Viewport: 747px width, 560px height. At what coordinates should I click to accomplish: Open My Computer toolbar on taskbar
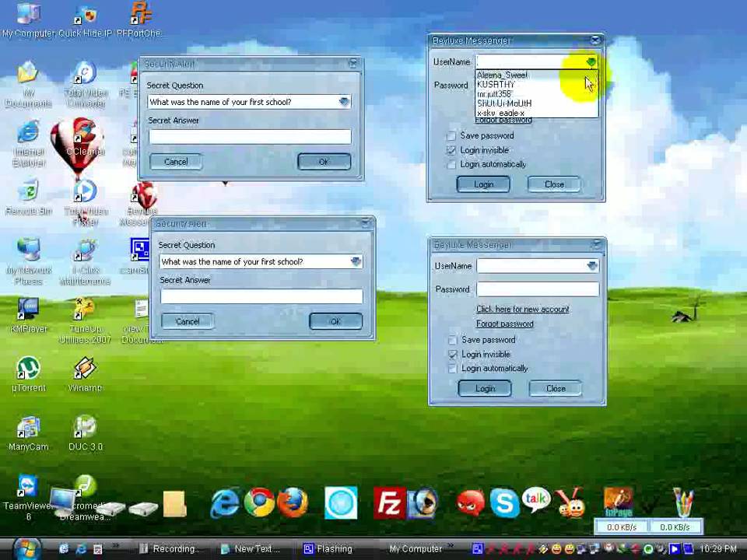click(x=416, y=549)
